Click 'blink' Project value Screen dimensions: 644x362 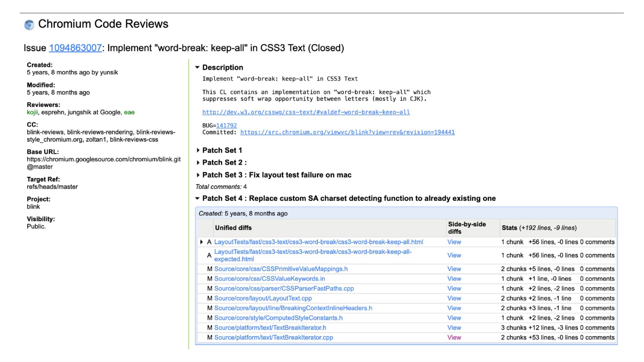[33, 206]
